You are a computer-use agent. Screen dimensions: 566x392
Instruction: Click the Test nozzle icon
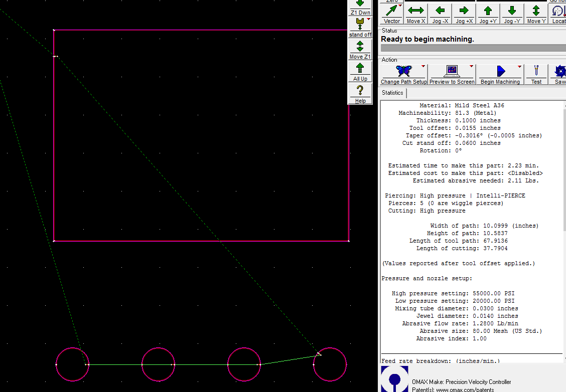click(536, 70)
